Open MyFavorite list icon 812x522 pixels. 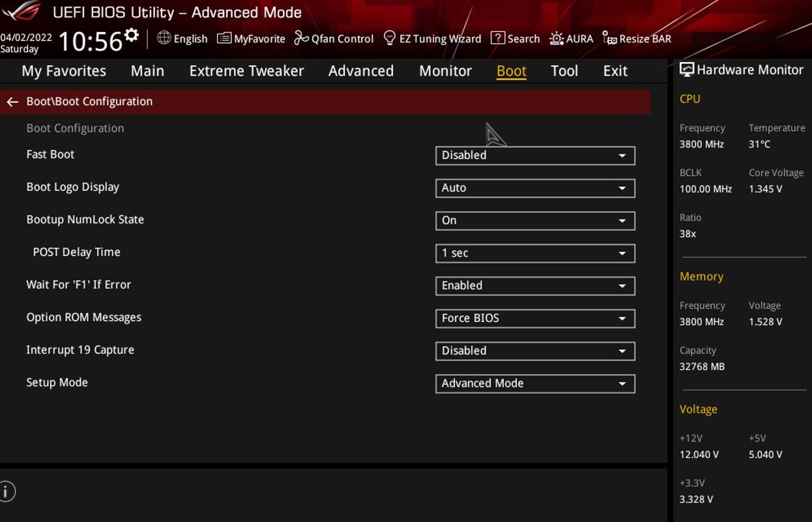tap(224, 38)
